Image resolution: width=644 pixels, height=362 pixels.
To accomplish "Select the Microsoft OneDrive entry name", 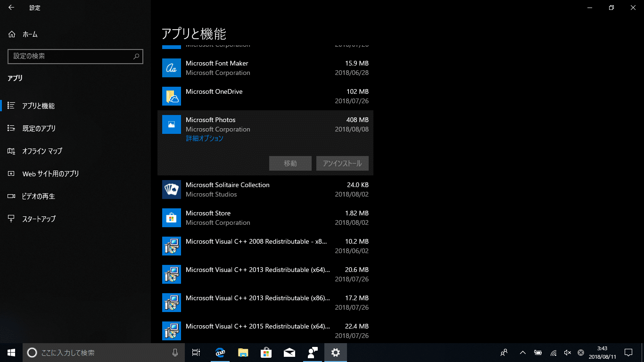I will tap(214, 91).
